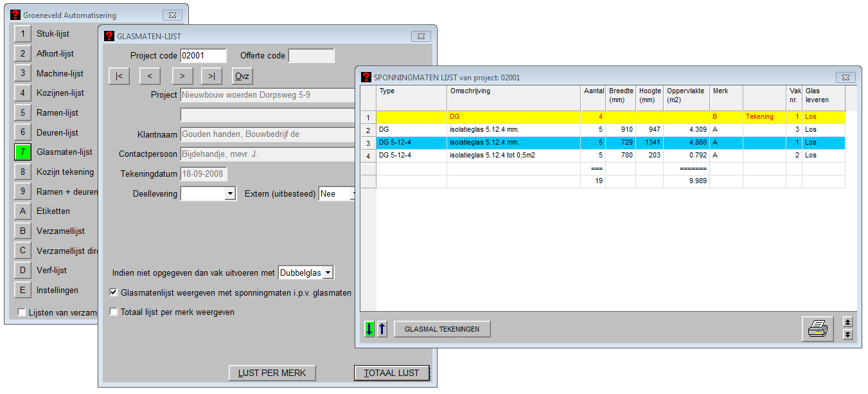Go to last project record
868x394 pixels.
(x=211, y=76)
